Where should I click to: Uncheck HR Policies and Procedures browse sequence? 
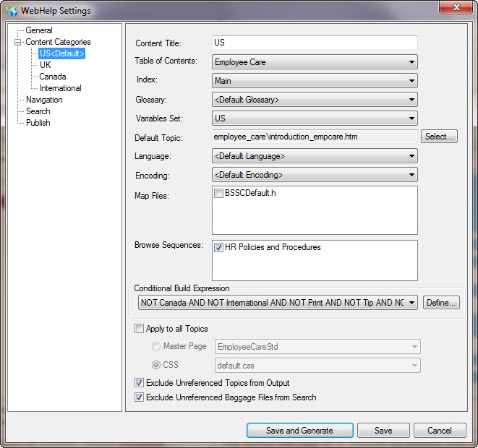218,247
